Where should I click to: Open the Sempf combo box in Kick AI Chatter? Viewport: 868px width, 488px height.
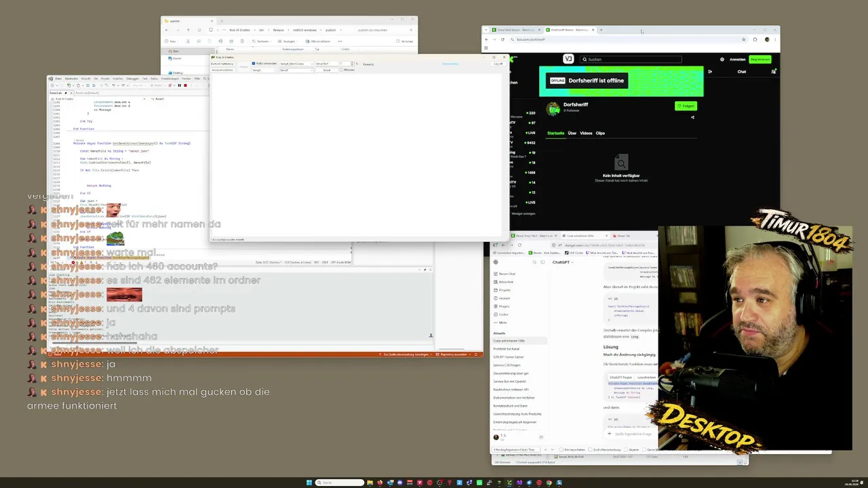pos(296,70)
